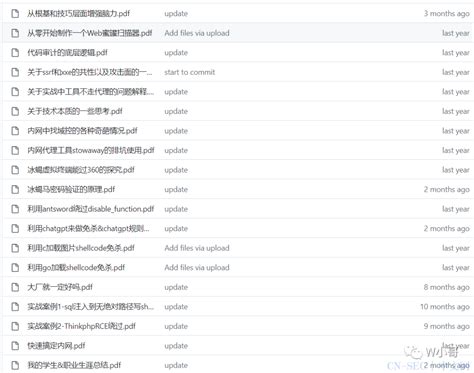Open file 利用antsword绕过disable_function.pdf
This screenshot has width=474, height=373.
[x=91, y=209]
